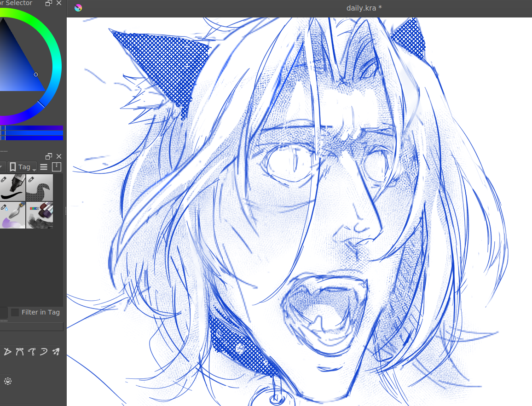Select the Polyline tool
Screen dimensions: 532x406
pos(7,352)
